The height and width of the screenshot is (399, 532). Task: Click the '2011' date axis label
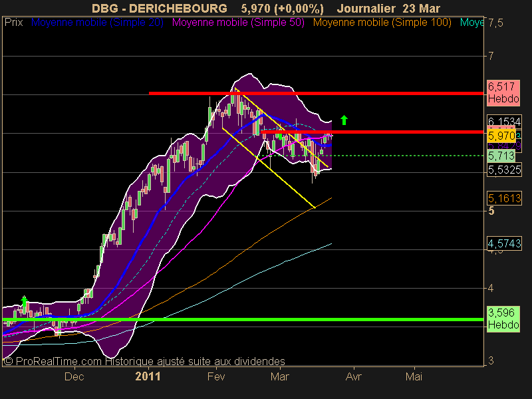(x=148, y=376)
